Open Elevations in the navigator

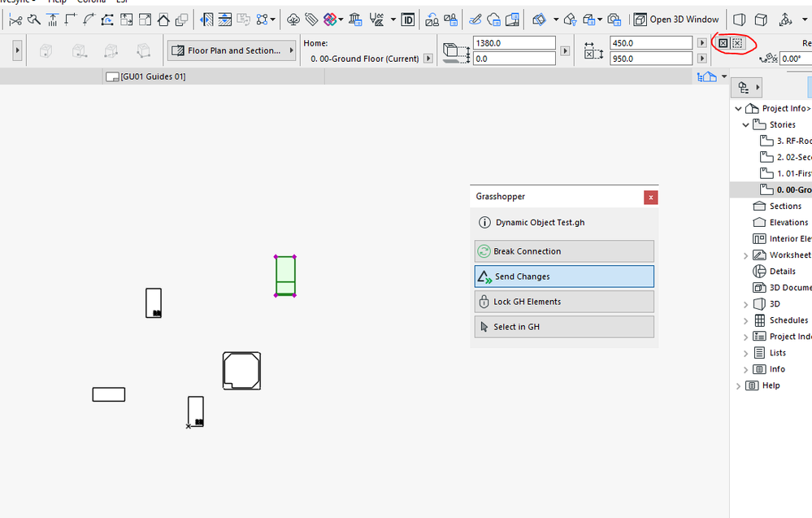(780, 222)
